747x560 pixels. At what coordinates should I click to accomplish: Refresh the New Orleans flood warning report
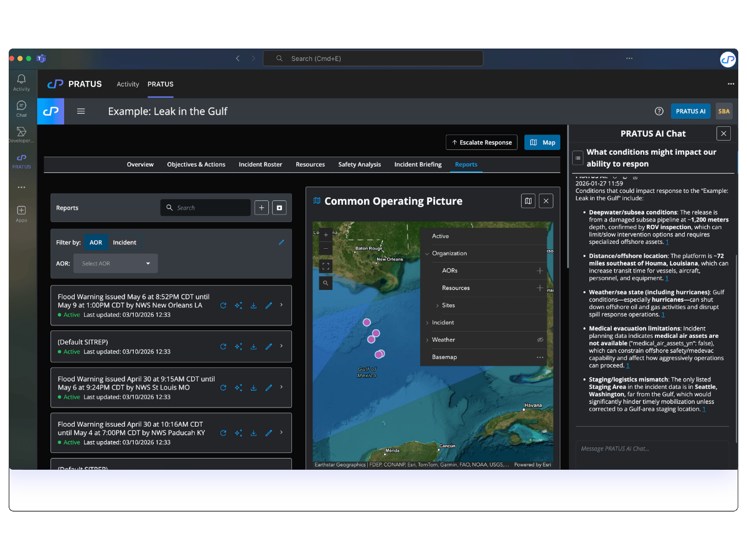(x=223, y=306)
